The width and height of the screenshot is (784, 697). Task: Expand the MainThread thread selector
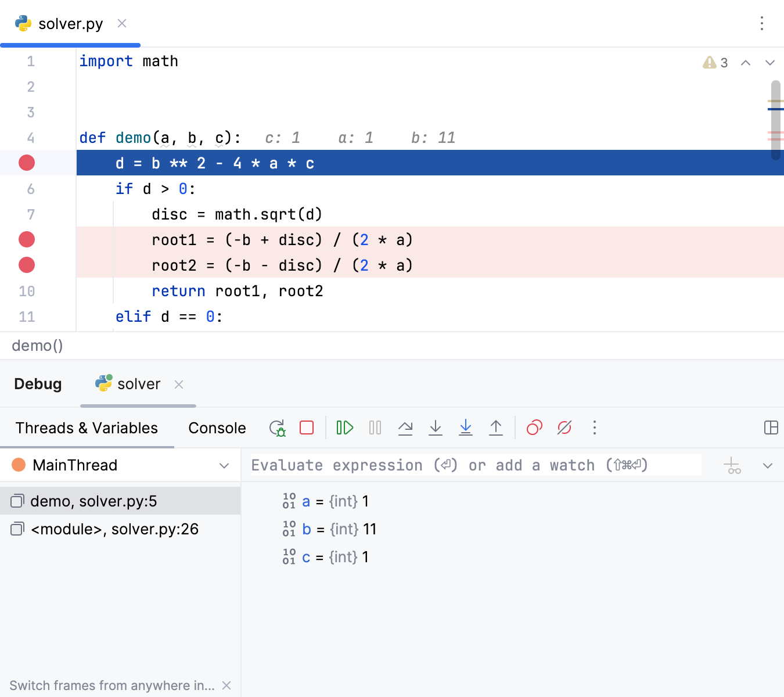pyautogui.click(x=225, y=465)
